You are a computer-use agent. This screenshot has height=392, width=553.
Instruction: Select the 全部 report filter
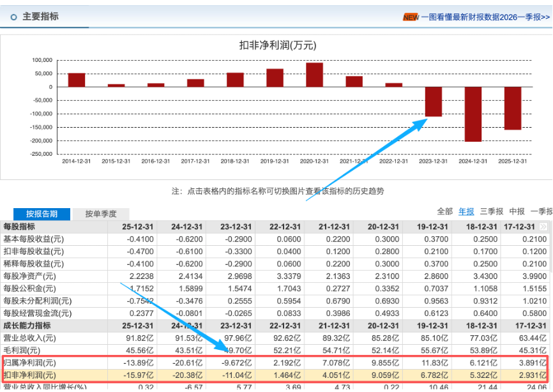coord(444,211)
